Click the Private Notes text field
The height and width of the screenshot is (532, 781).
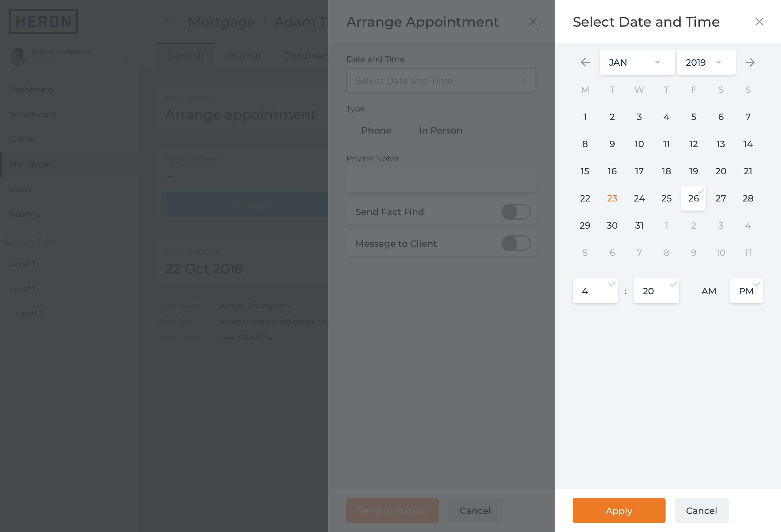click(441, 180)
